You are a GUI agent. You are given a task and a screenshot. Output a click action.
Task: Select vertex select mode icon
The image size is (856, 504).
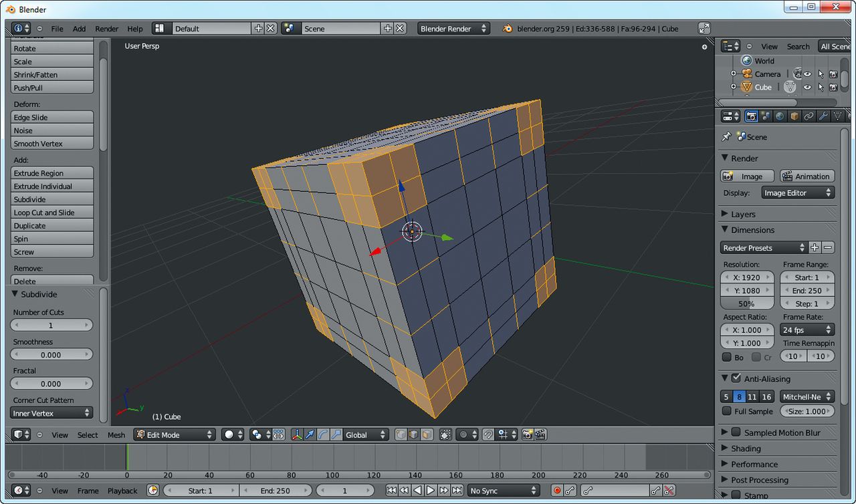pos(401,434)
